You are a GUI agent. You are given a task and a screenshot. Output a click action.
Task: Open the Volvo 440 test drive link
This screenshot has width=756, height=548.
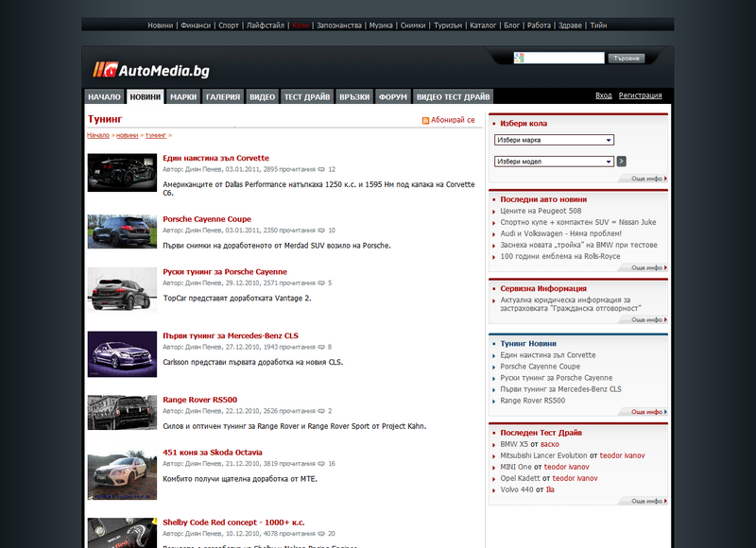pos(517,489)
